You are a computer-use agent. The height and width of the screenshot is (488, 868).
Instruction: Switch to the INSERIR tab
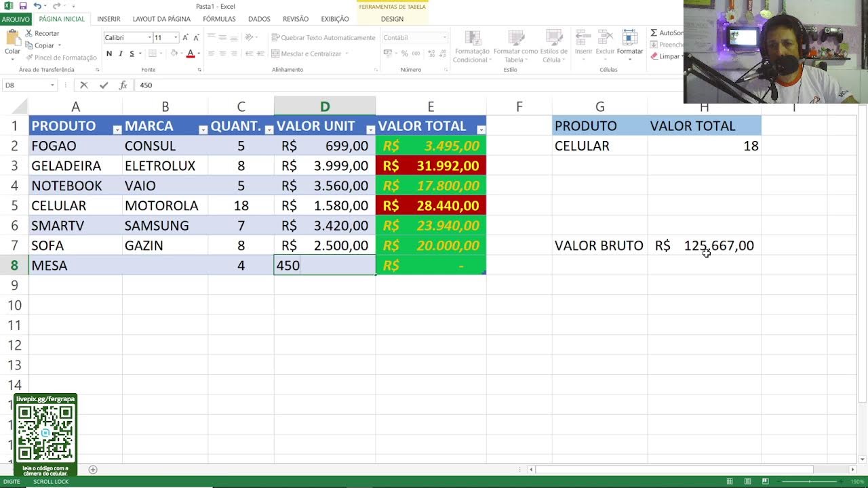[108, 19]
